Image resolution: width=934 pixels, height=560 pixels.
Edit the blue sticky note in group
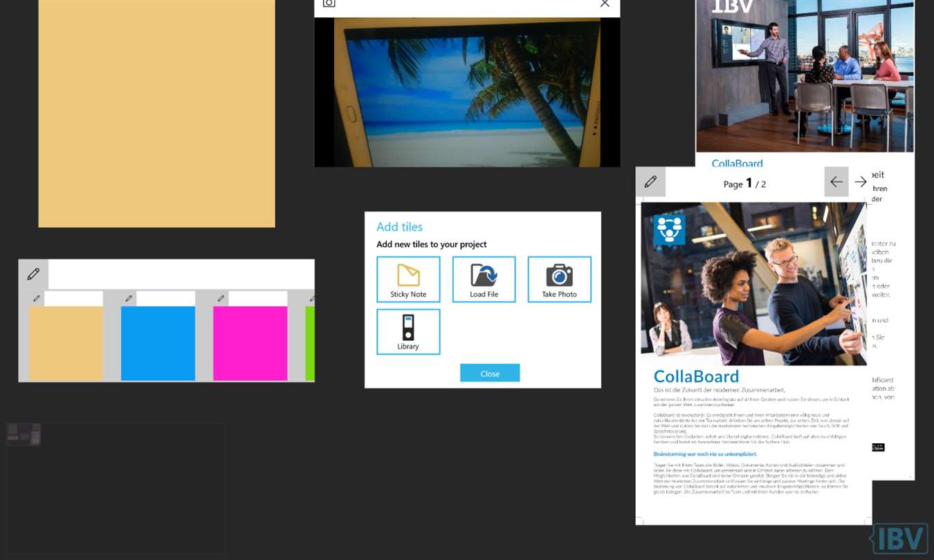(x=129, y=299)
